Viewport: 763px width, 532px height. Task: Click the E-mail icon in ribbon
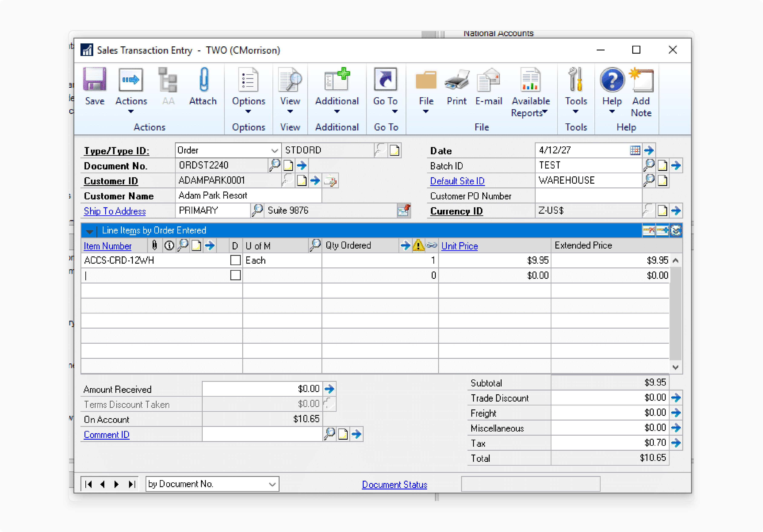488,80
